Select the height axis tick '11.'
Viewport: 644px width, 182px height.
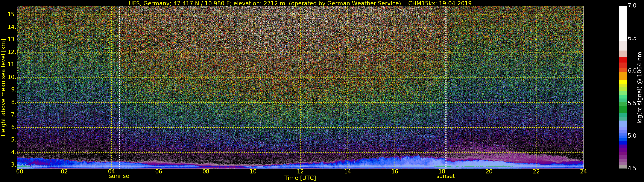[x=12, y=65]
